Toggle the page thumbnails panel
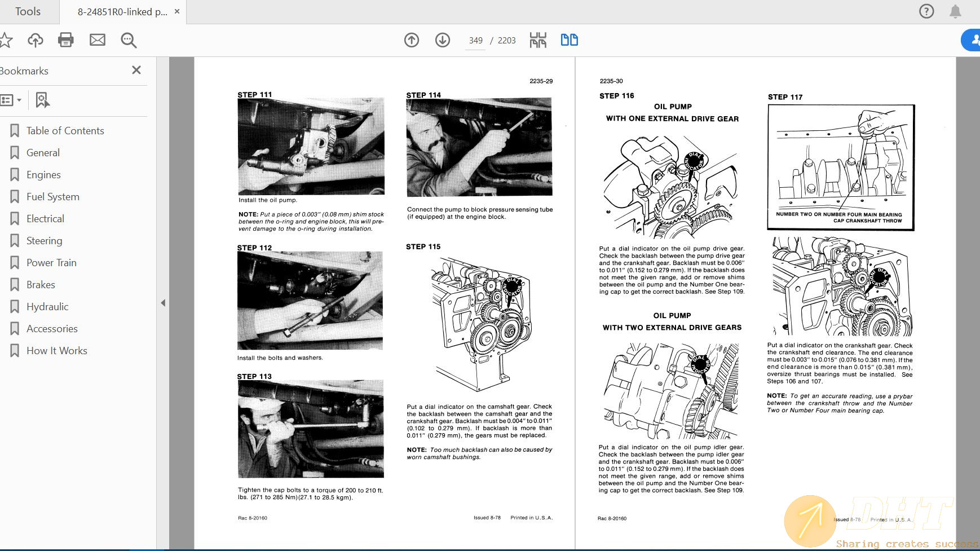This screenshot has height=551, width=980. 538,40
